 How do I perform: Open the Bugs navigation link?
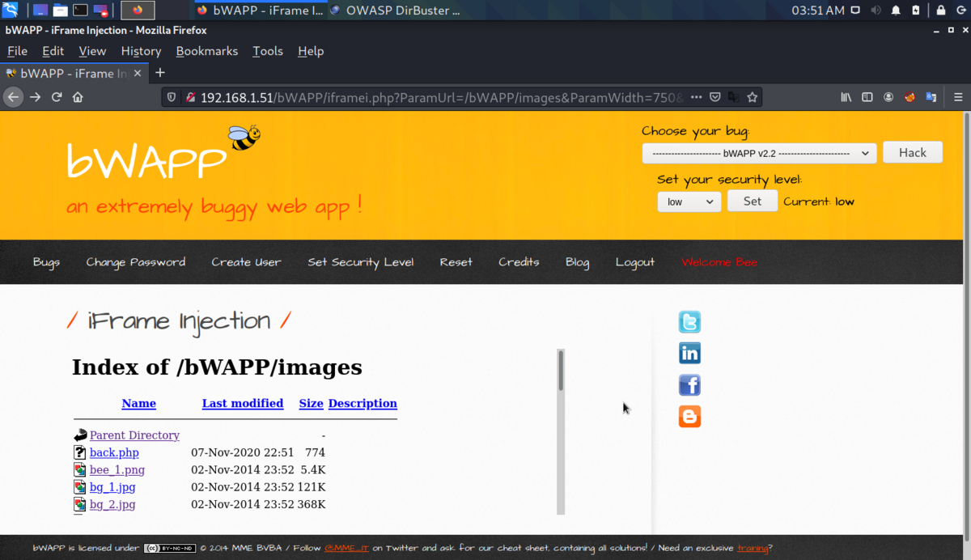[46, 262]
